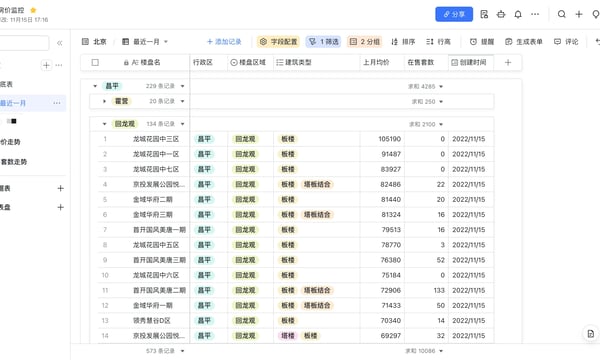Open the 排序 sort options
This screenshot has width=600, height=360.
pyautogui.click(x=403, y=42)
